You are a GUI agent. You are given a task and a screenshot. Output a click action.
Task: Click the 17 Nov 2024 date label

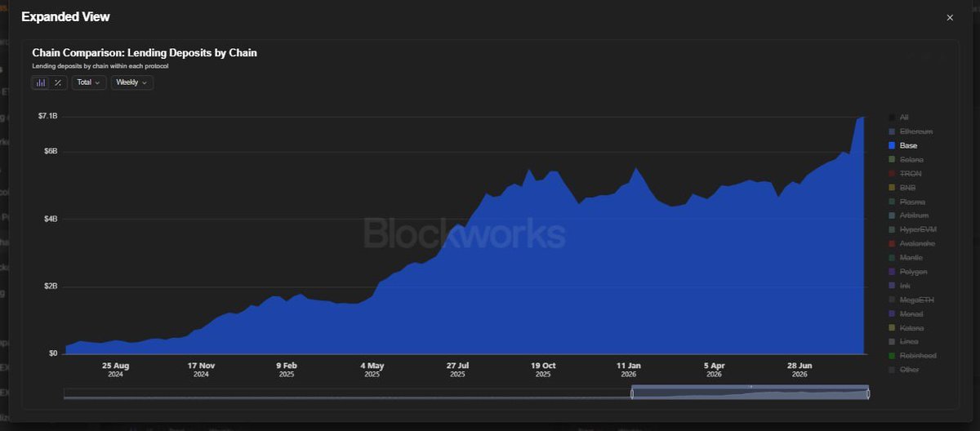coord(201,370)
